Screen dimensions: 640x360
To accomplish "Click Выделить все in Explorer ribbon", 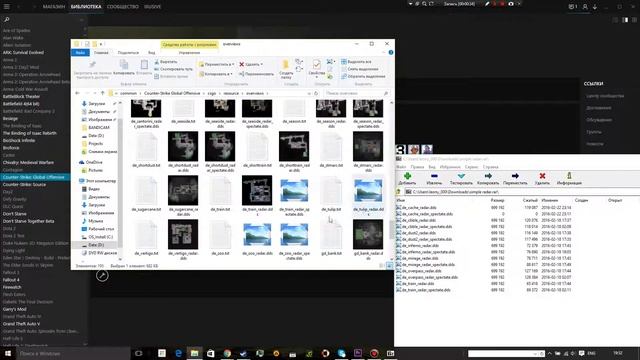I will pos(356,62).
